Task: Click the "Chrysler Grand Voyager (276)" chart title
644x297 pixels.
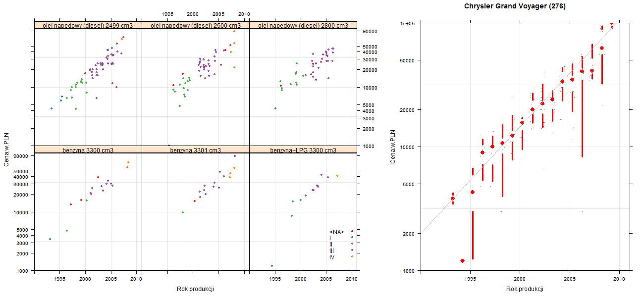Action: [x=515, y=6]
